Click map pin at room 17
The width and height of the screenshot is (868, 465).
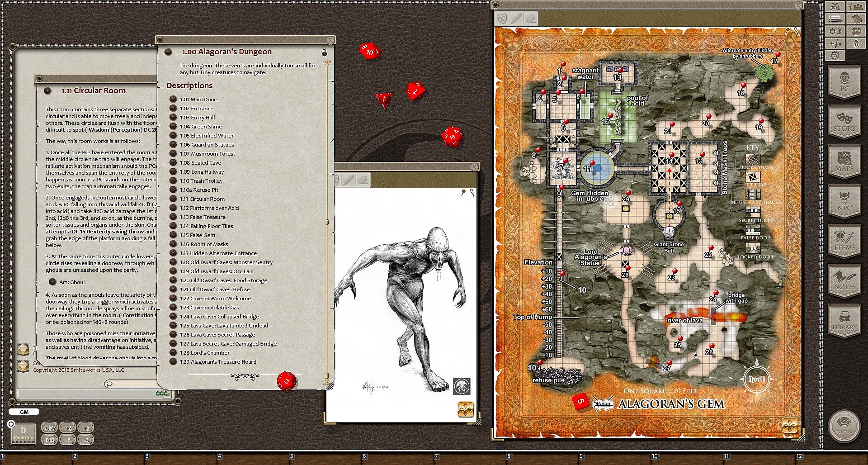click(x=778, y=55)
